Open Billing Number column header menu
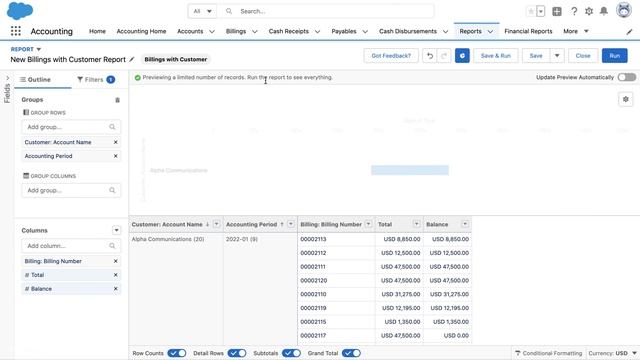640x360 pixels. click(x=368, y=224)
